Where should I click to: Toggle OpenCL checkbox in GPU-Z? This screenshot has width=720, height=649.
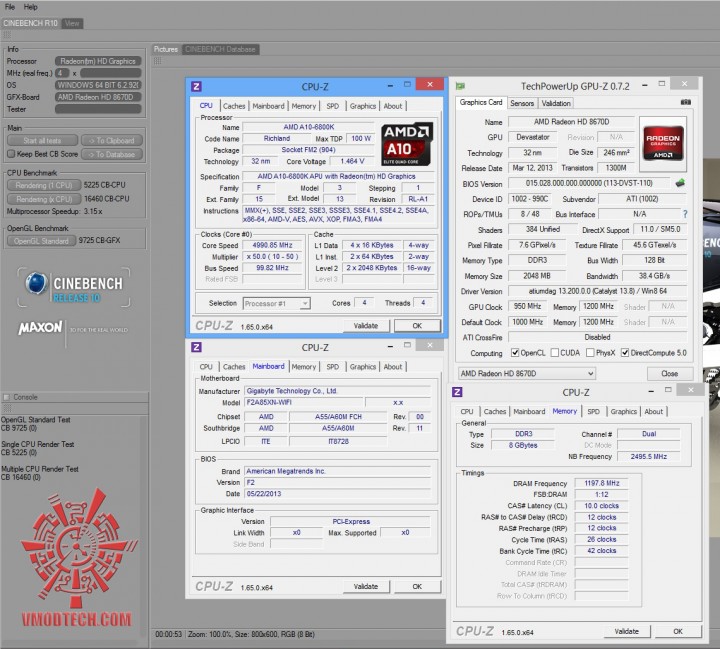click(515, 353)
